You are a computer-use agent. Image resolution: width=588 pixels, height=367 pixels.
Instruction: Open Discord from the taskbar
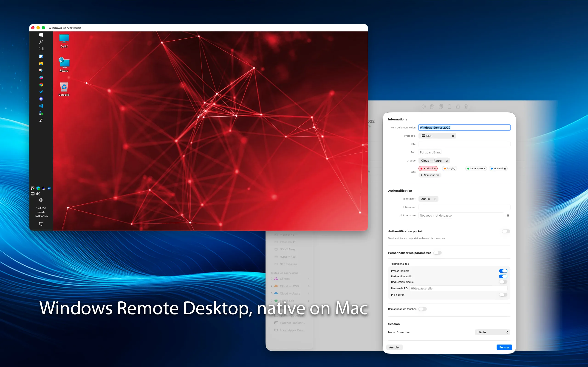pyautogui.click(x=41, y=99)
